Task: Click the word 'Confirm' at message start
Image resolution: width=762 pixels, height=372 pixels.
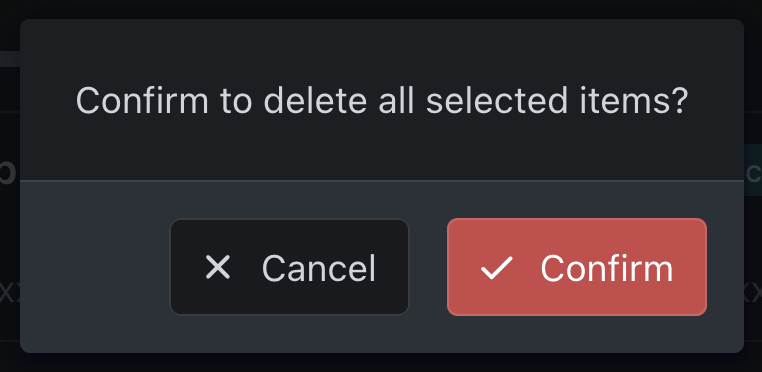Action: point(142,101)
